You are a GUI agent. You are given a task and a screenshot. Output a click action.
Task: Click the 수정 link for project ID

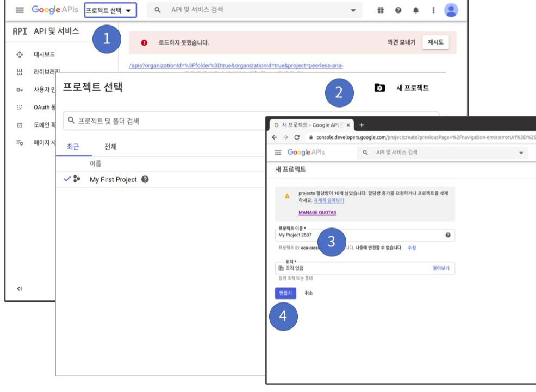412,248
